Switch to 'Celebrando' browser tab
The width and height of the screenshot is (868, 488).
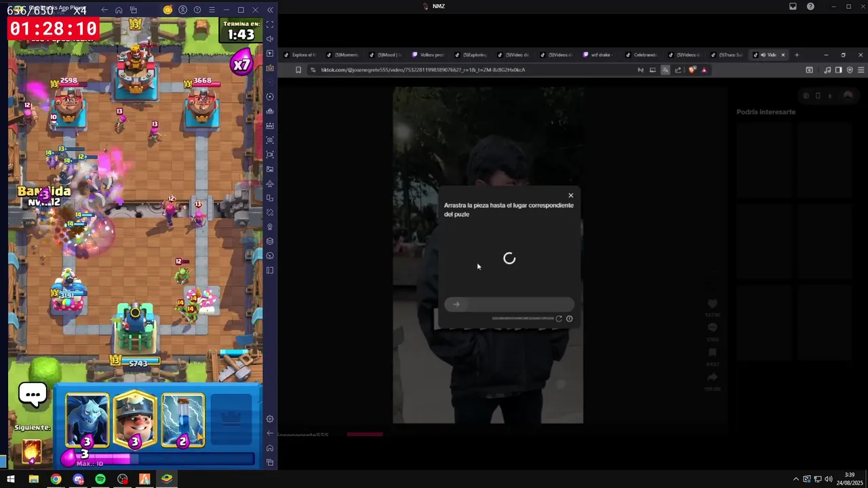point(642,55)
